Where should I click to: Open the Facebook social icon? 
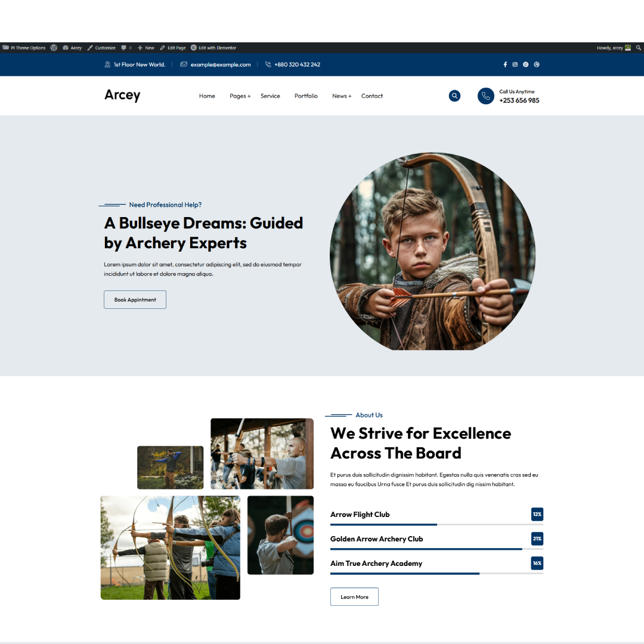[505, 64]
